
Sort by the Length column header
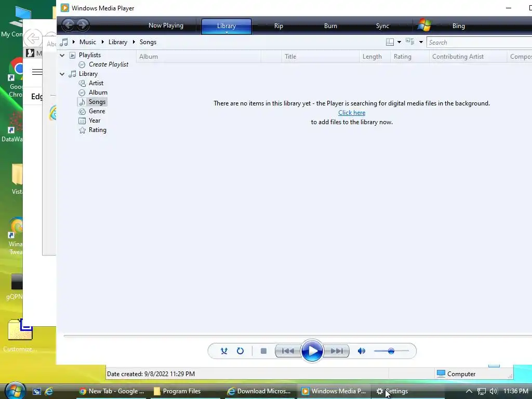(375, 57)
